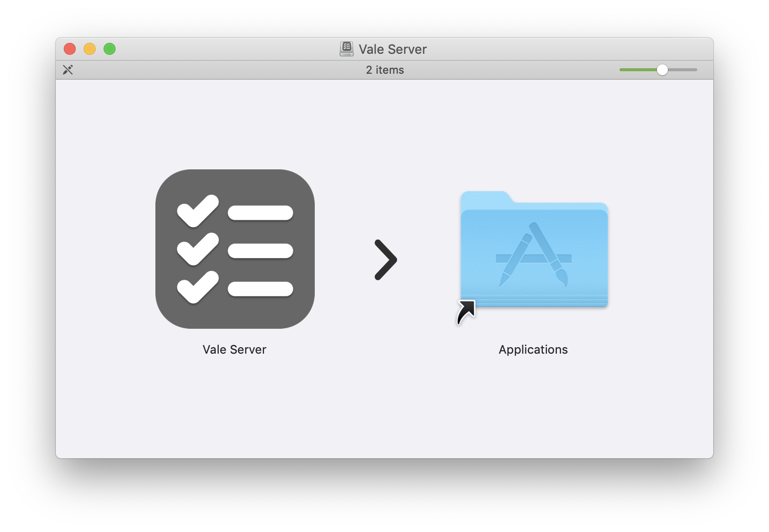The width and height of the screenshot is (769, 532).
Task: Click the "Applications" folder label
Action: [x=533, y=350]
